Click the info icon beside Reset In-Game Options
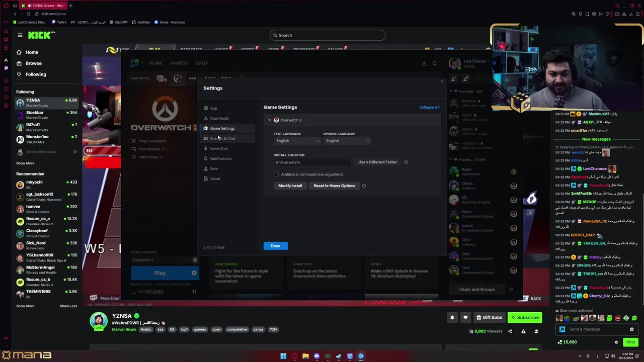The height and width of the screenshot is (362, 644). click(364, 186)
